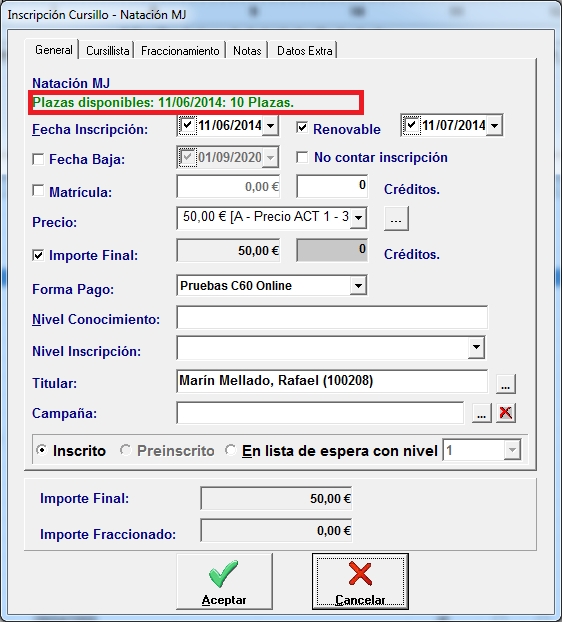Open the Fecha Inscripción date picker arrow

(x=270, y=126)
